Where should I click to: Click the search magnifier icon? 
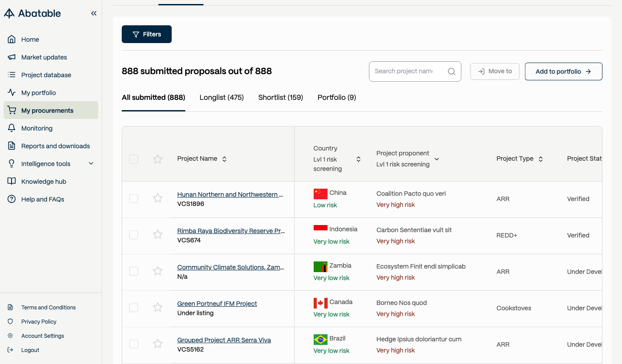coord(451,71)
